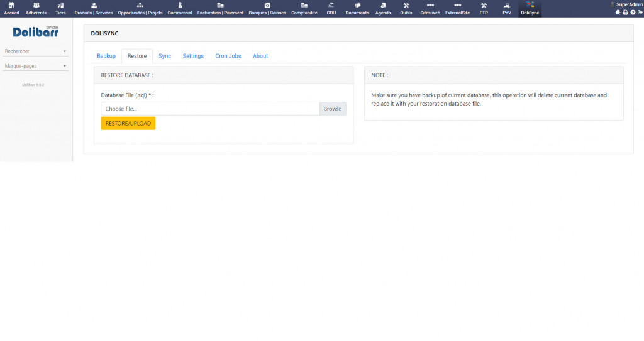Open the Settings tab

193,56
